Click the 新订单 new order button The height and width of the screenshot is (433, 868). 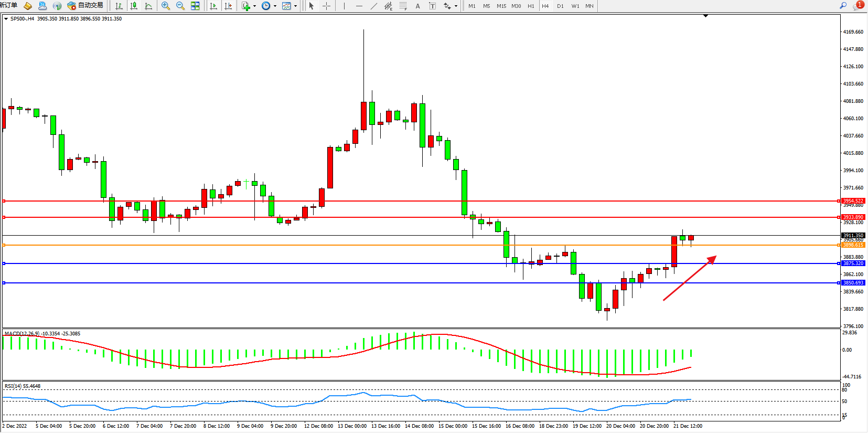pyautogui.click(x=9, y=5)
